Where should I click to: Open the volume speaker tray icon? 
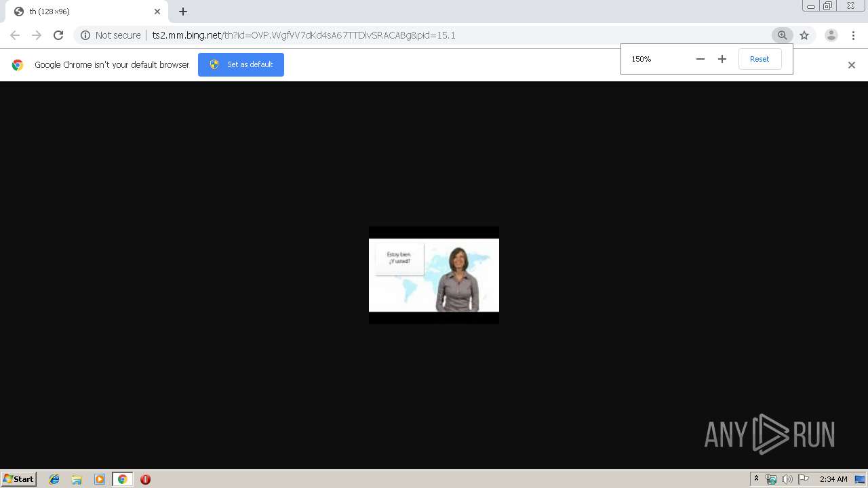coord(787,479)
